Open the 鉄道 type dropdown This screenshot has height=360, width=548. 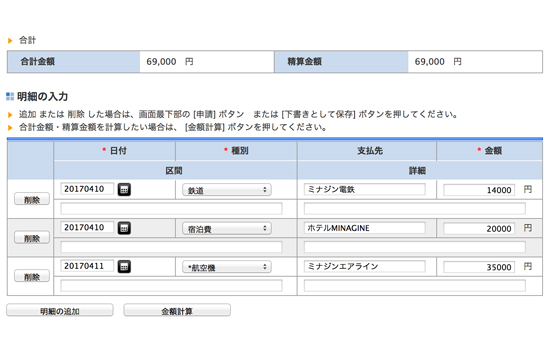pos(227,190)
